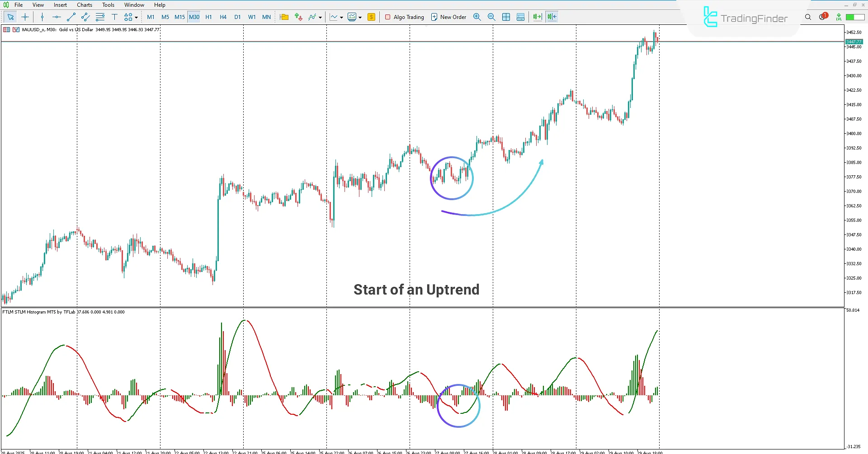The height and width of the screenshot is (454, 868).
Task: Open the Charts menu
Action: (x=84, y=5)
